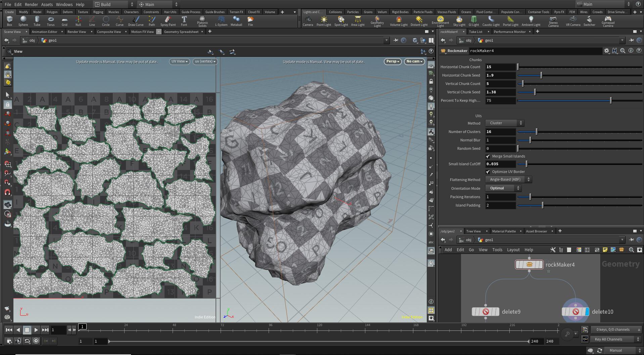
Task: Toggle display flag on delete10 node
Action: 587,312
